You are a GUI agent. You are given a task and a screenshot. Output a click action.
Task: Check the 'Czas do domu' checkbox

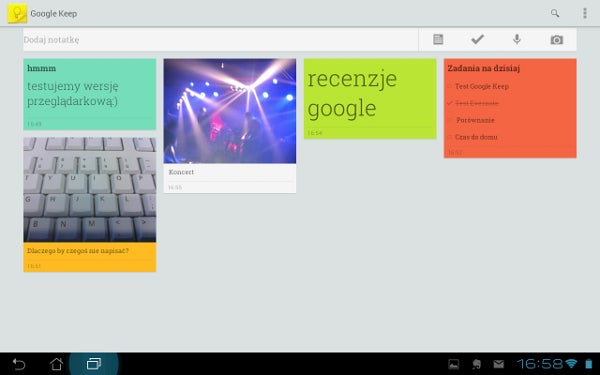450,137
